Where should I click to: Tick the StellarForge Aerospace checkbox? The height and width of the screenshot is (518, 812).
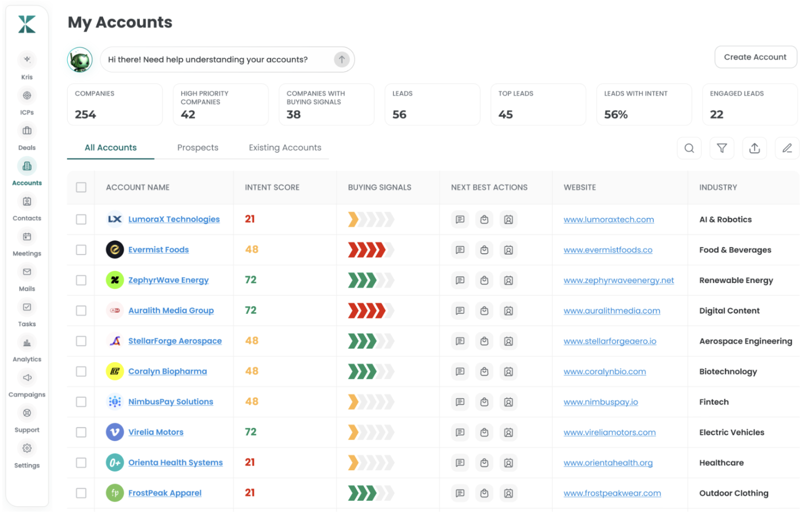(x=81, y=341)
